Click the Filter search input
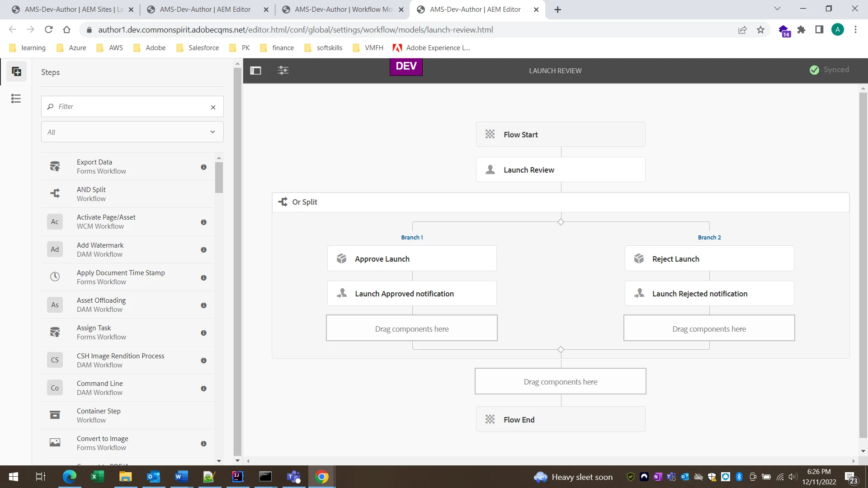Screen dimensions: 868x488 [x=131, y=107]
